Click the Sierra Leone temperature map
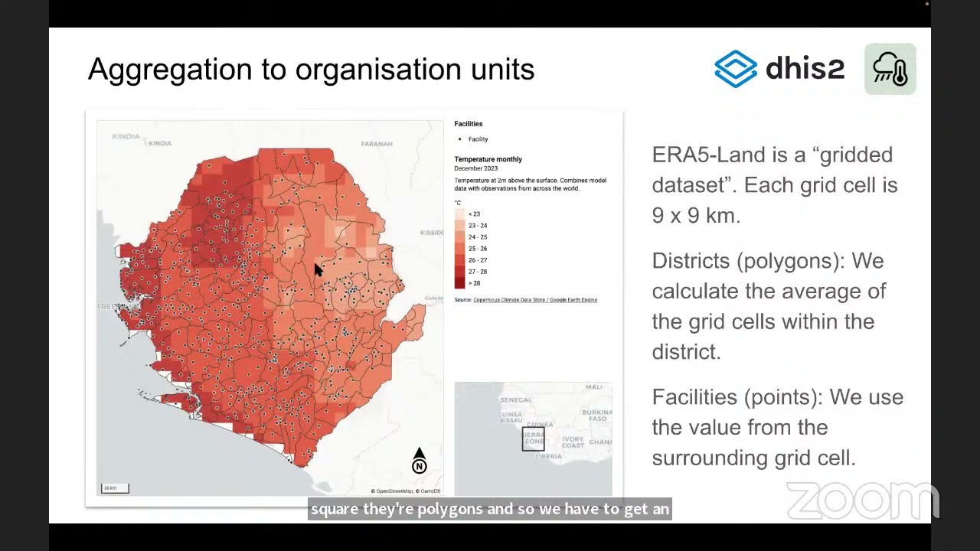Screen dimensions: 980x551 [x=269, y=308]
